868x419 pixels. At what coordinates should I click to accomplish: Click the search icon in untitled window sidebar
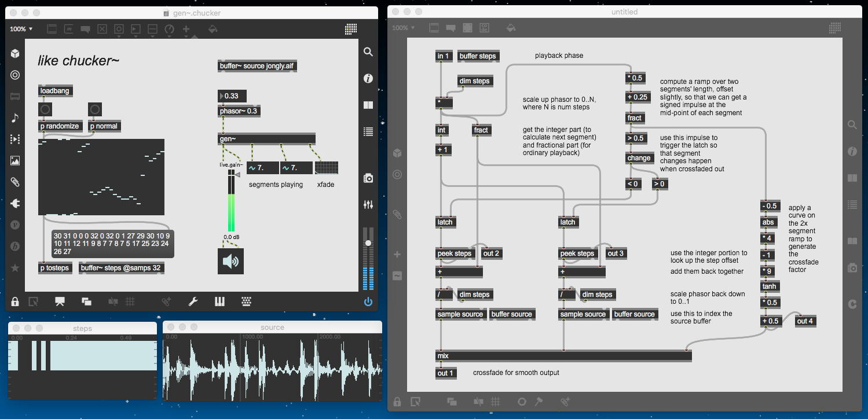852,124
